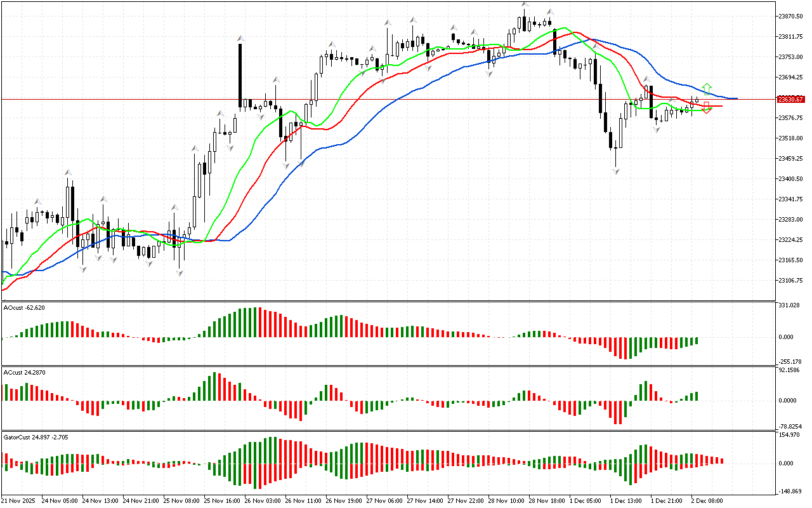Click the 331.028 scale value in the AOcust panel
The height and width of the screenshot is (508, 812).
(789, 305)
